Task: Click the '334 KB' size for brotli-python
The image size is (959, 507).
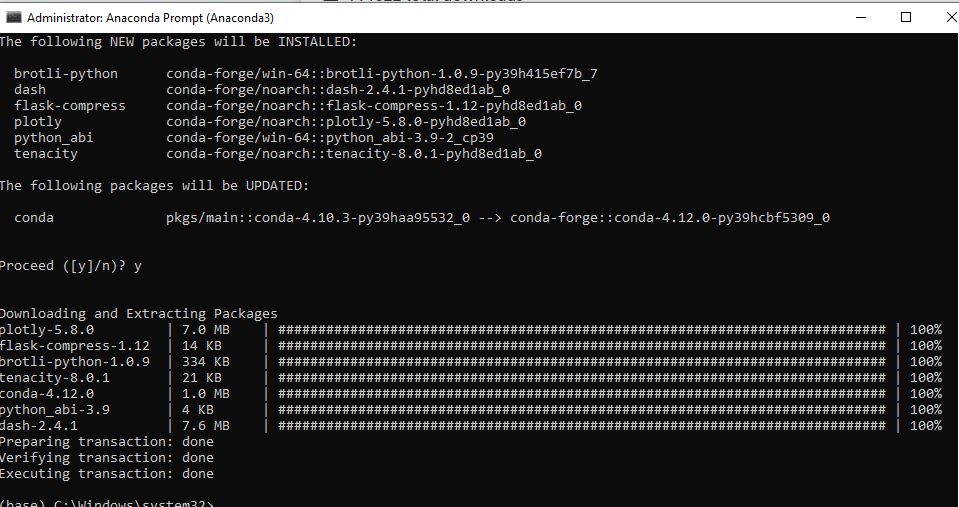Action: pyautogui.click(x=206, y=361)
